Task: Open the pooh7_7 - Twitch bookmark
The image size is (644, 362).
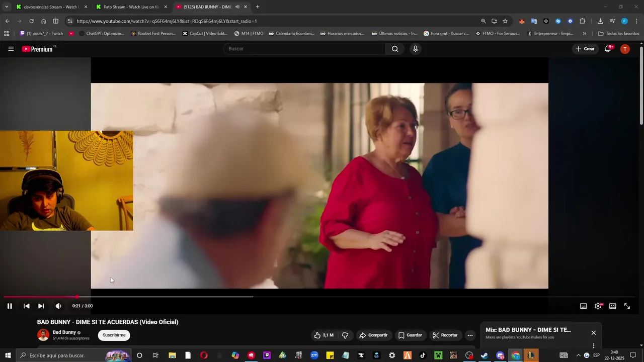Action: (41, 34)
